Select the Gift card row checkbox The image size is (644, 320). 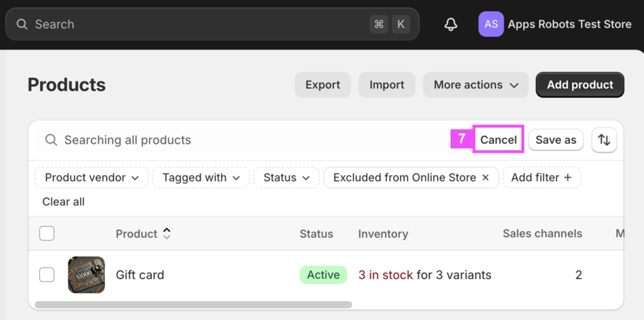pyautogui.click(x=47, y=275)
